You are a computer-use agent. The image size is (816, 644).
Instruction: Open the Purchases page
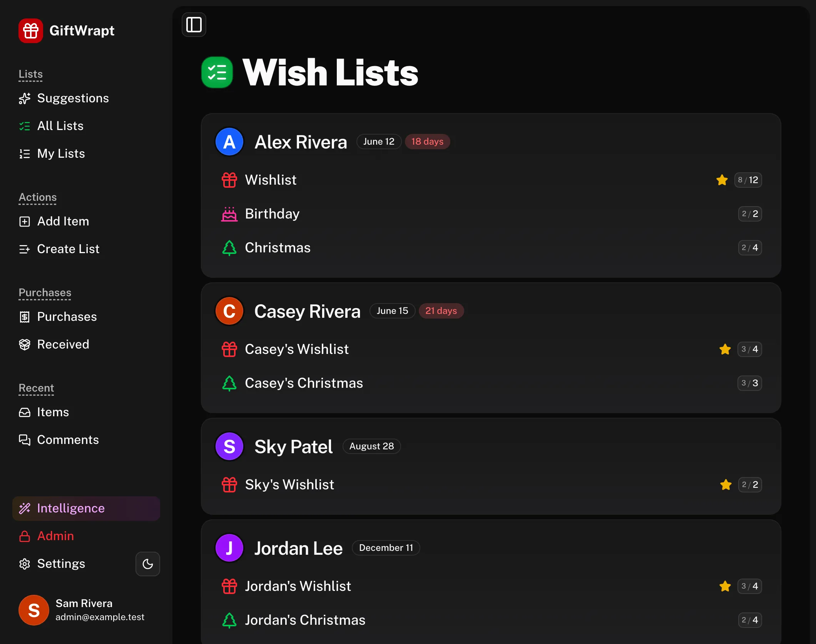click(x=86, y=317)
